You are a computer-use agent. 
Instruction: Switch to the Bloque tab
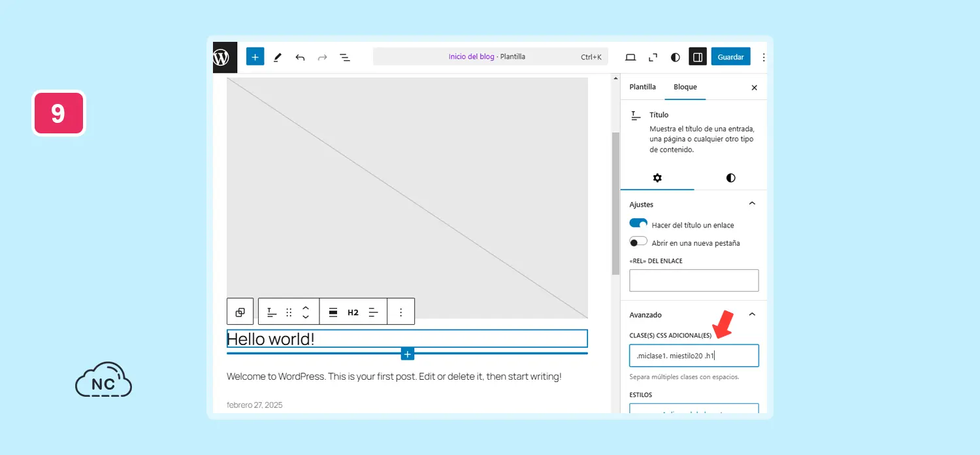(x=685, y=87)
